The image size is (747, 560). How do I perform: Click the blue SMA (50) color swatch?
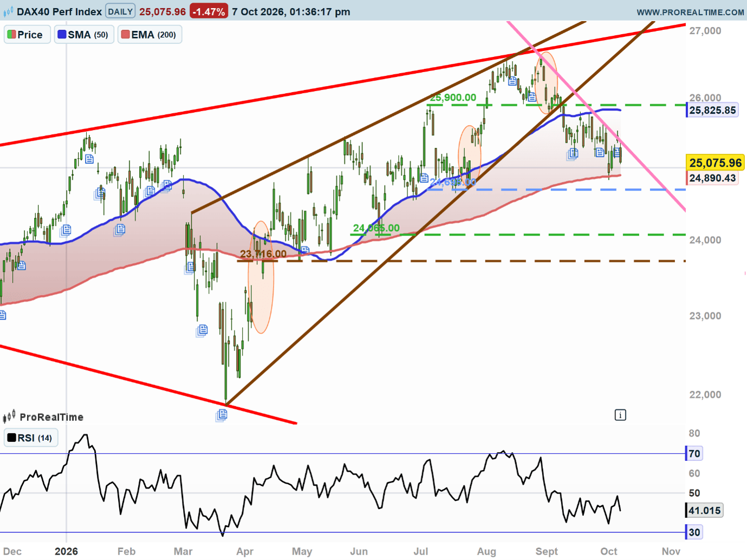point(62,35)
